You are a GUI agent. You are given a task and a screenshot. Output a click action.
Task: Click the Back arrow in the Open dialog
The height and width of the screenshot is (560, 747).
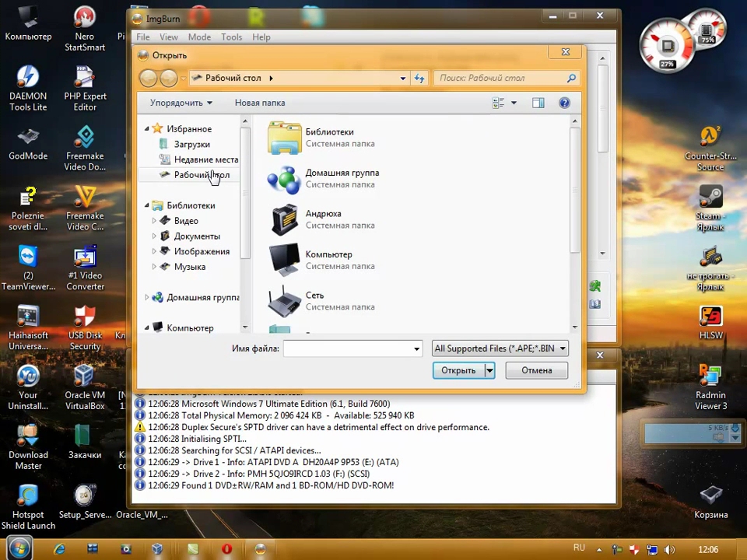point(148,78)
